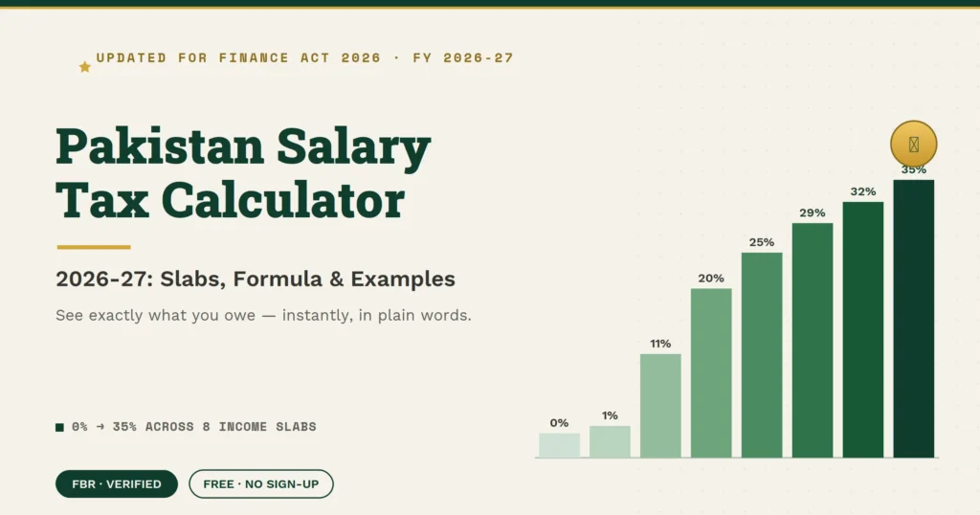Click the small green square bullet icon
The image size is (980, 515).
59,428
